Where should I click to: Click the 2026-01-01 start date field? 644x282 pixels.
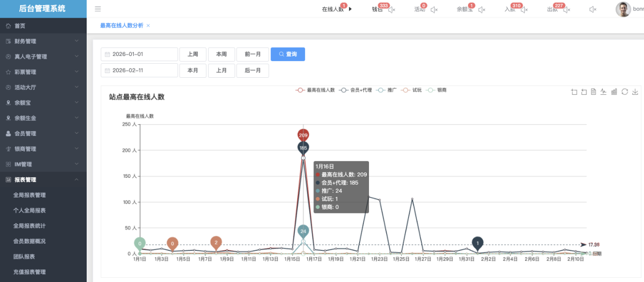coord(139,54)
